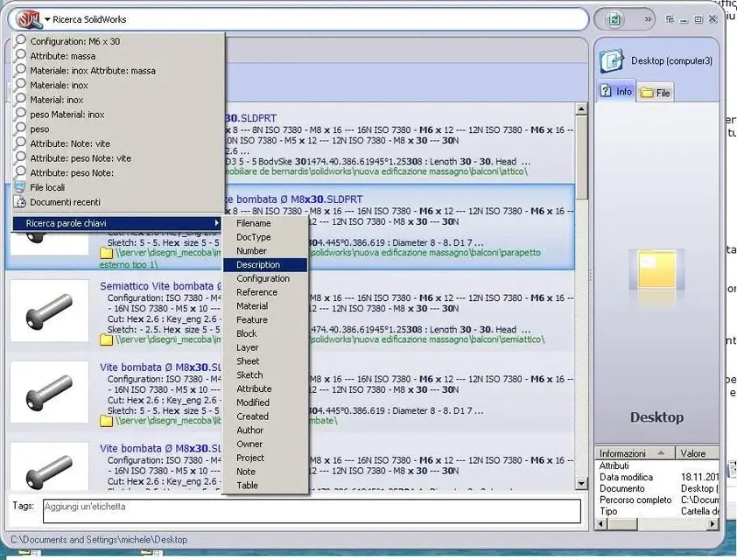Click magnifier icon next to 'peso'
Screen dimensions: 737x560
pyautogui.click(x=20, y=129)
